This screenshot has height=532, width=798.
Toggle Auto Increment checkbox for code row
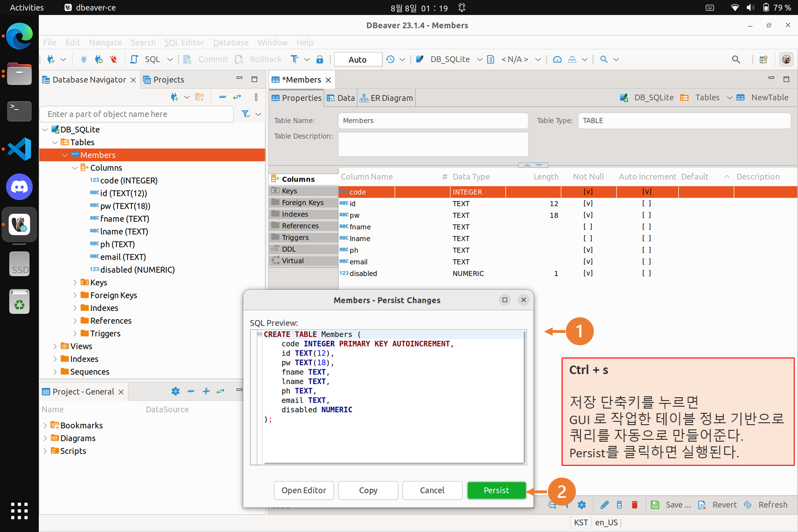click(646, 192)
